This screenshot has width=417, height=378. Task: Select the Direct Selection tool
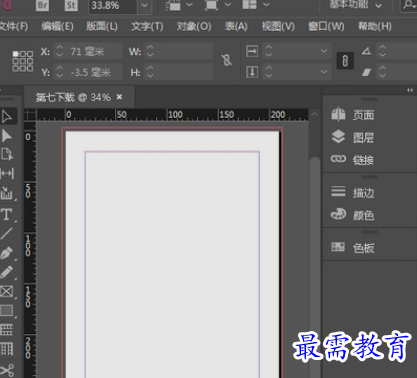[x=7, y=136]
